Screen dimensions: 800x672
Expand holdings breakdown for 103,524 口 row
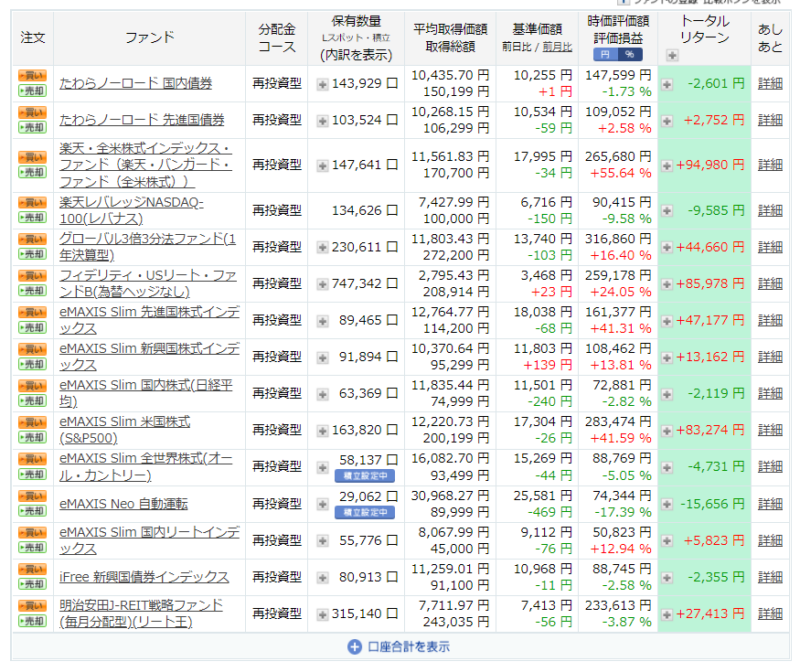click(323, 121)
